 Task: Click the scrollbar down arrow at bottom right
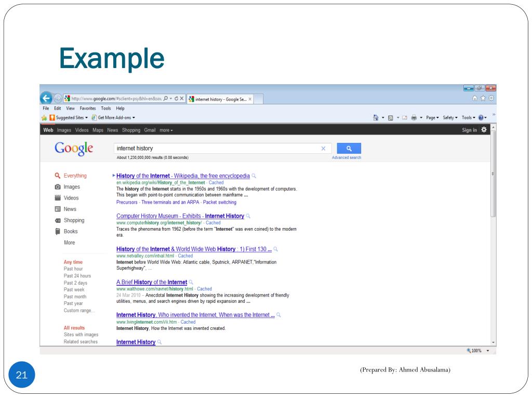tap(494, 342)
